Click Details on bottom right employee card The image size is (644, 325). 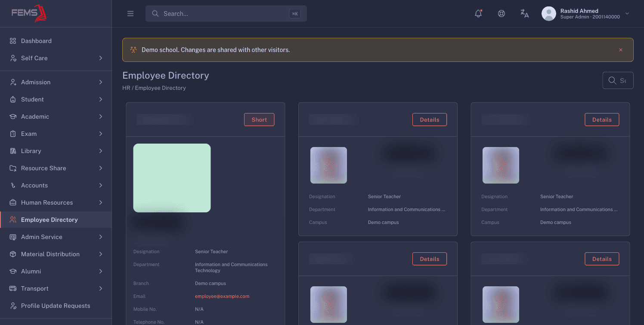602,259
